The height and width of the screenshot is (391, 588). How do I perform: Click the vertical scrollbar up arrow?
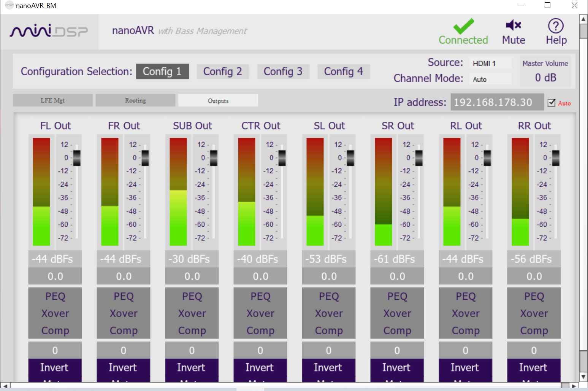[x=583, y=19]
